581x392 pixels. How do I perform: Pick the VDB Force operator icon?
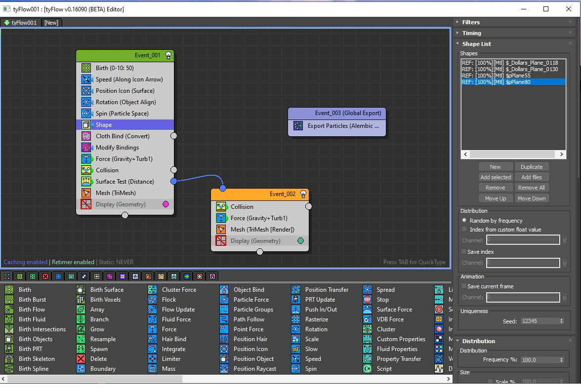click(367, 319)
